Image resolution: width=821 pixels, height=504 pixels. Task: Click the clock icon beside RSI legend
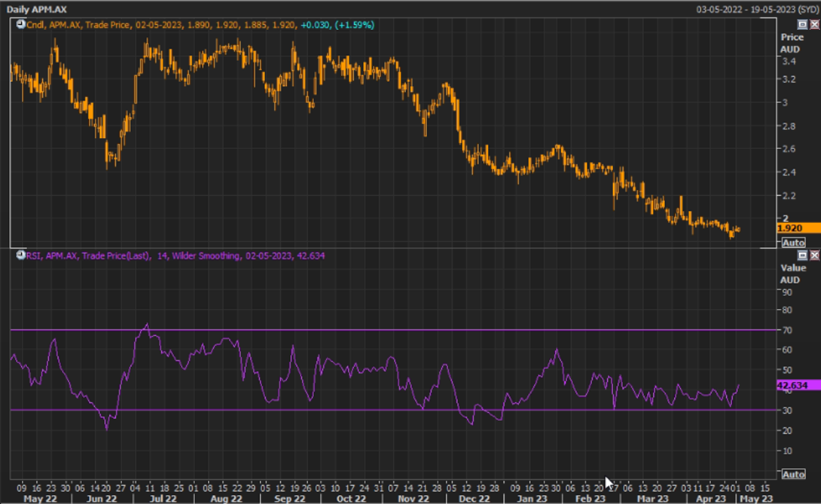(20, 256)
